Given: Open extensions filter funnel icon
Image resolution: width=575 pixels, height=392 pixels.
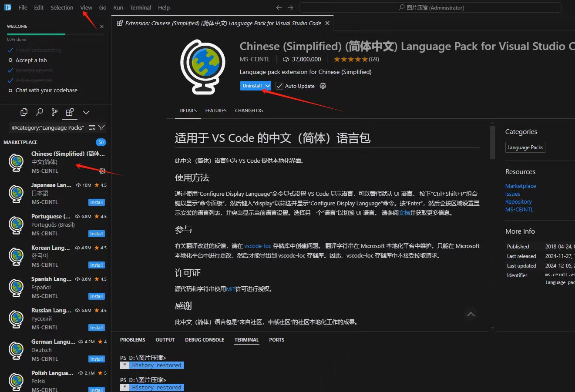Looking at the screenshot, I should (101, 127).
